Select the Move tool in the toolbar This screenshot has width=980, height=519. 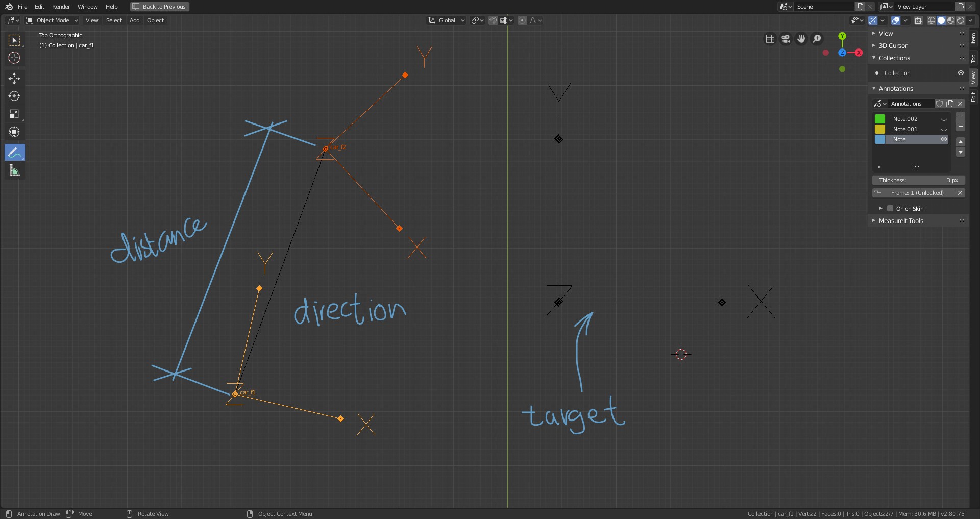(14, 79)
